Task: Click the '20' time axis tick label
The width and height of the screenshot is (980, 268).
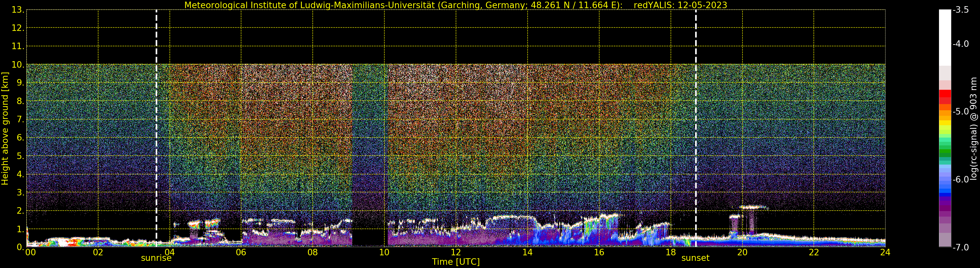Action: coord(742,252)
